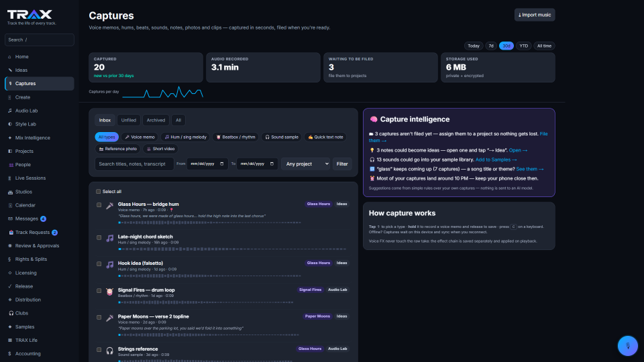644x362 pixels.
Task: Select the All time range
Action: point(544,46)
